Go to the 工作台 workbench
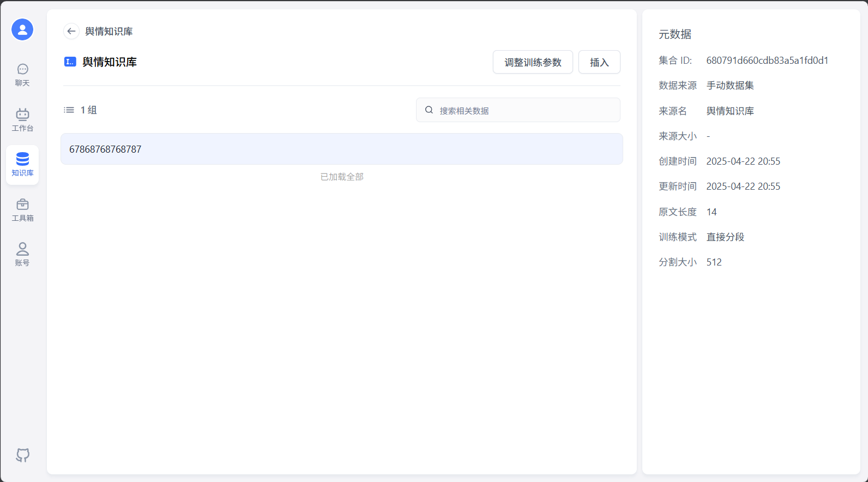Screen dimensions: 868x482 [x=22, y=120]
